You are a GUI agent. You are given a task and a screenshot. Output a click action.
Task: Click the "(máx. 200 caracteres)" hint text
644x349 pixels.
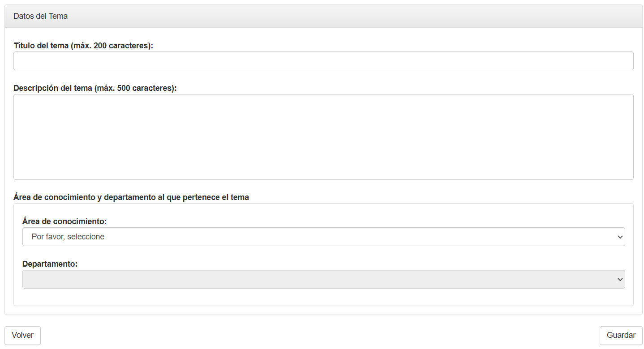click(112, 46)
